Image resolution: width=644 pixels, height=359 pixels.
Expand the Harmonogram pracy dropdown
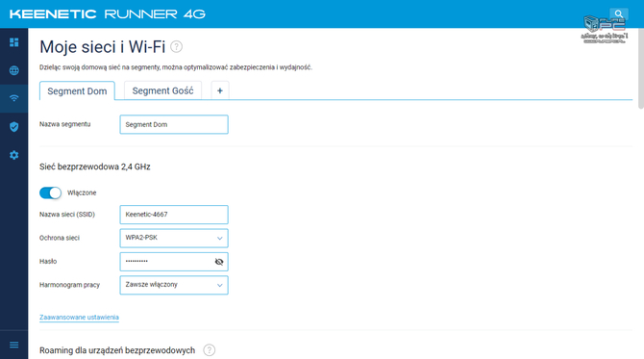[174, 285]
